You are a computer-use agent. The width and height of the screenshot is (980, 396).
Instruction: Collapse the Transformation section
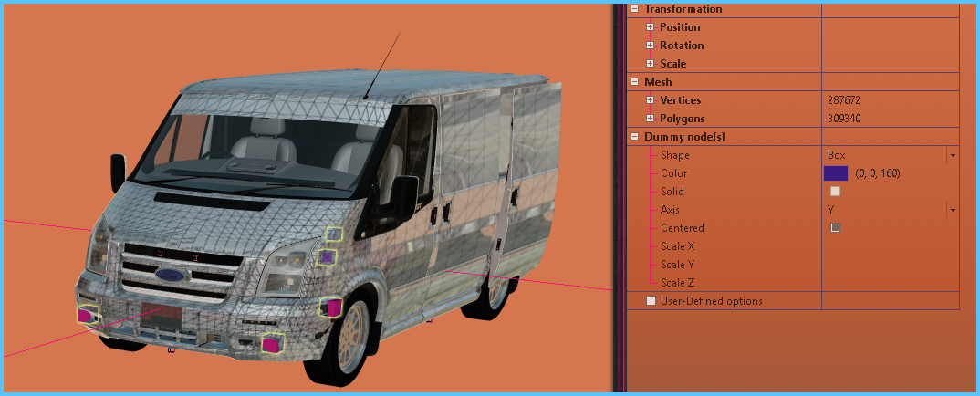[x=634, y=9]
